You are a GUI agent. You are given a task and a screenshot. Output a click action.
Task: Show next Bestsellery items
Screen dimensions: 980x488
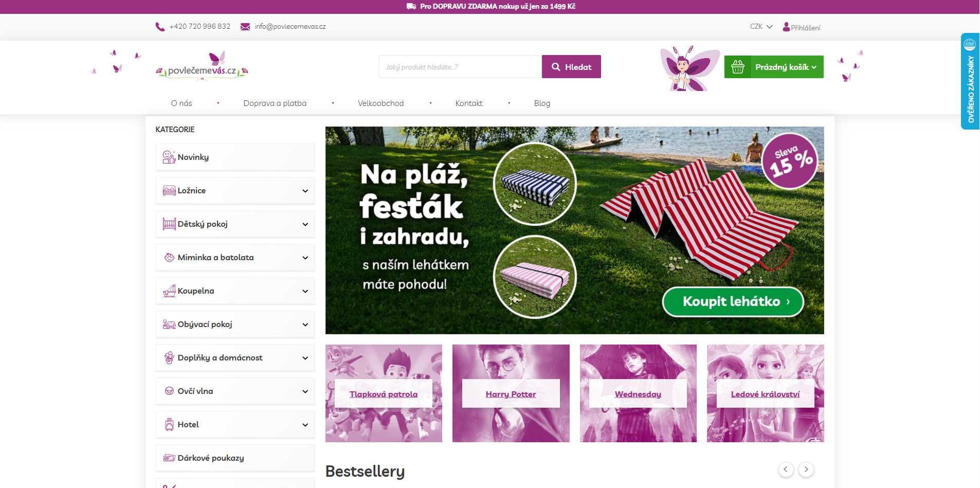click(x=806, y=469)
